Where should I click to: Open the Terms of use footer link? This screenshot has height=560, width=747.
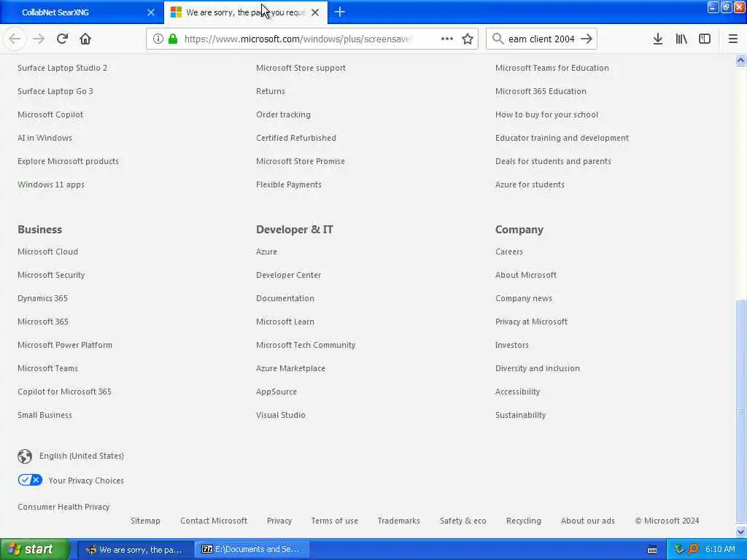334,521
